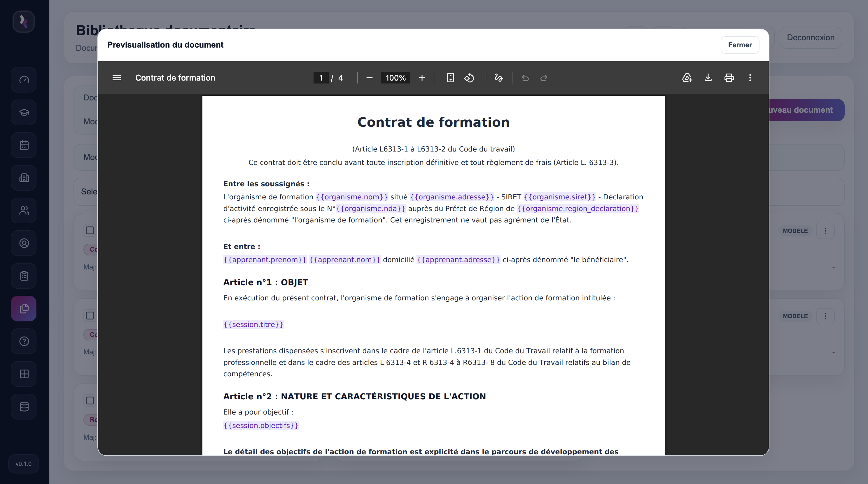Viewport: 868px width, 484px height.
Task: Click the page number field showing 1
Action: [321, 78]
